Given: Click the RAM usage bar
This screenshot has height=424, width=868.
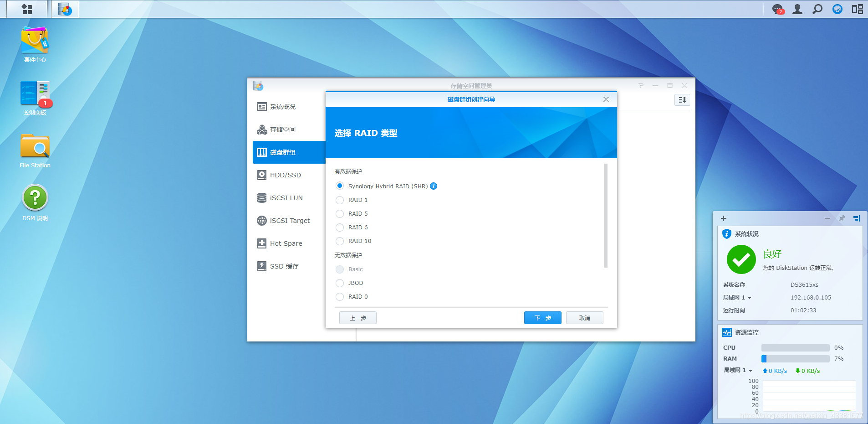Looking at the screenshot, I should [795, 359].
